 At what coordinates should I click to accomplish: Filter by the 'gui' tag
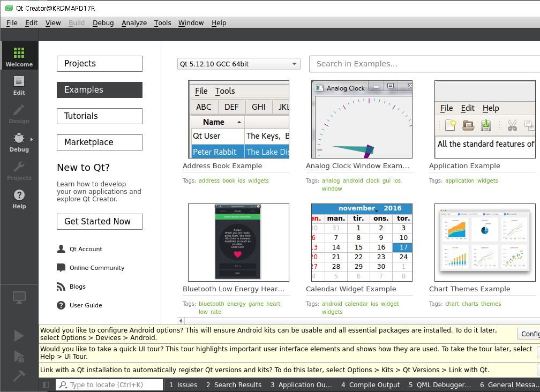point(386,180)
